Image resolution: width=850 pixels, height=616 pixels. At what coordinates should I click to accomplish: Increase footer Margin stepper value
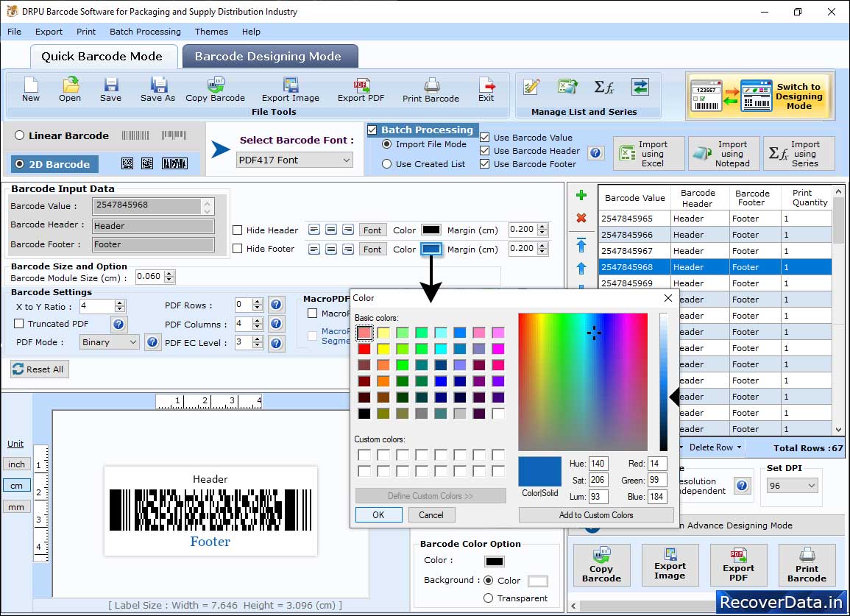click(542, 246)
